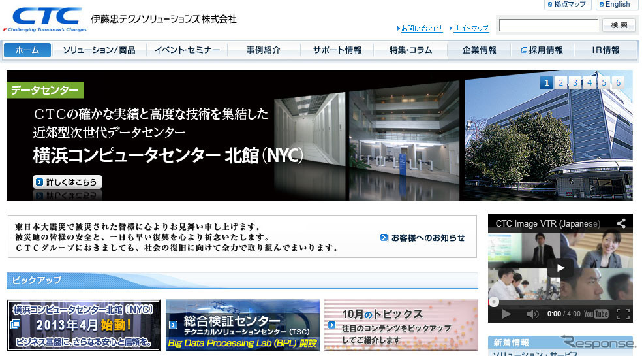The height and width of the screenshot is (356, 644).
Task: Share the CTC Image VTR video
Action: point(621,223)
